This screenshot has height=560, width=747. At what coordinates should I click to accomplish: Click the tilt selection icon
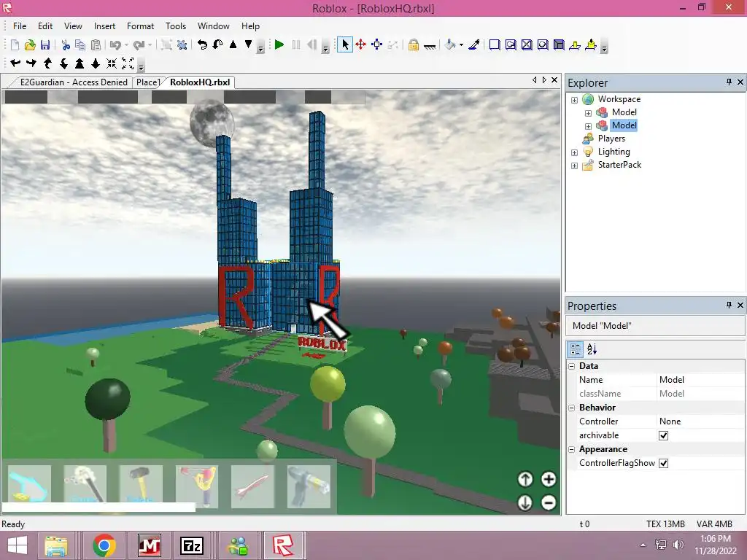click(217, 44)
